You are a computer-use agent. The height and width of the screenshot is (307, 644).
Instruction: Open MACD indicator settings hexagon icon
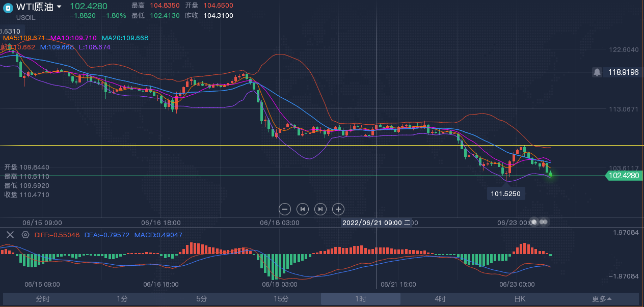tap(25, 235)
